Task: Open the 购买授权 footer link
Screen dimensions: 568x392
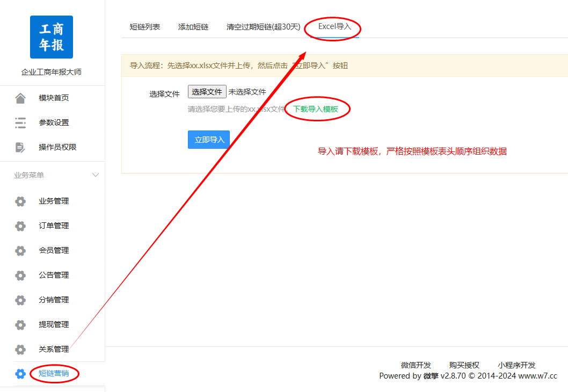Action: click(464, 365)
